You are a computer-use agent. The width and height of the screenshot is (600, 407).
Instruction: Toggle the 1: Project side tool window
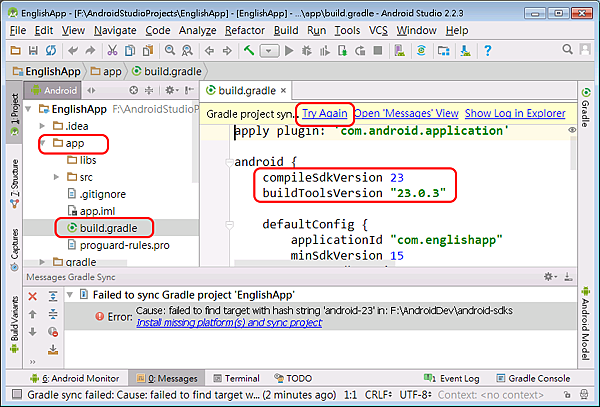pyautogui.click(x=15, y=114)
